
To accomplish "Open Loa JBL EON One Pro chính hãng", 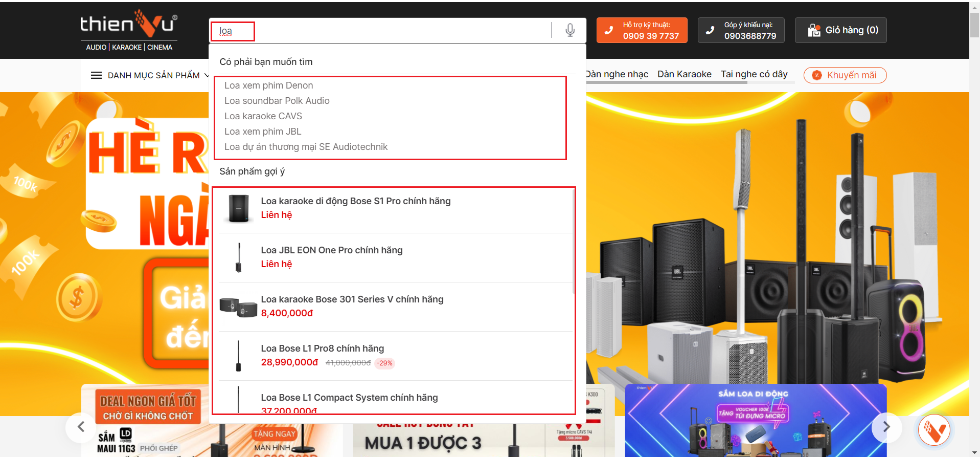I will coord(332,250).
